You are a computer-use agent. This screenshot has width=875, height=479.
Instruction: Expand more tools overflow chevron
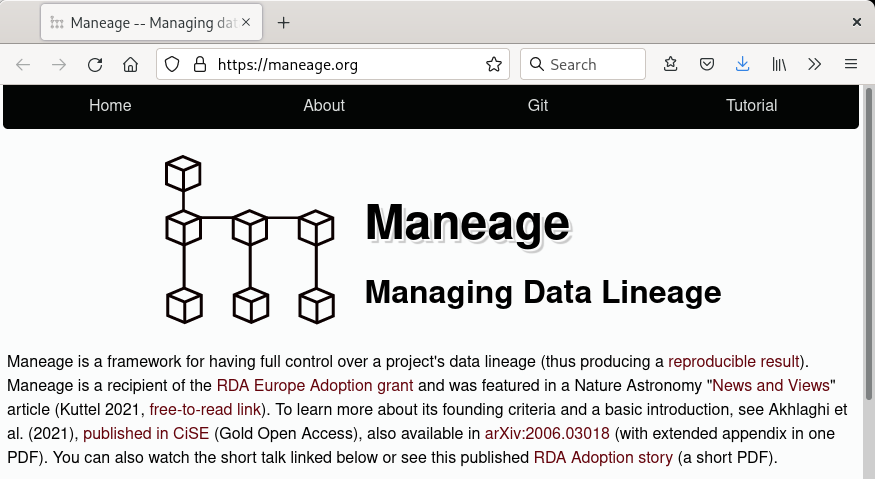[x=815, y=64]
